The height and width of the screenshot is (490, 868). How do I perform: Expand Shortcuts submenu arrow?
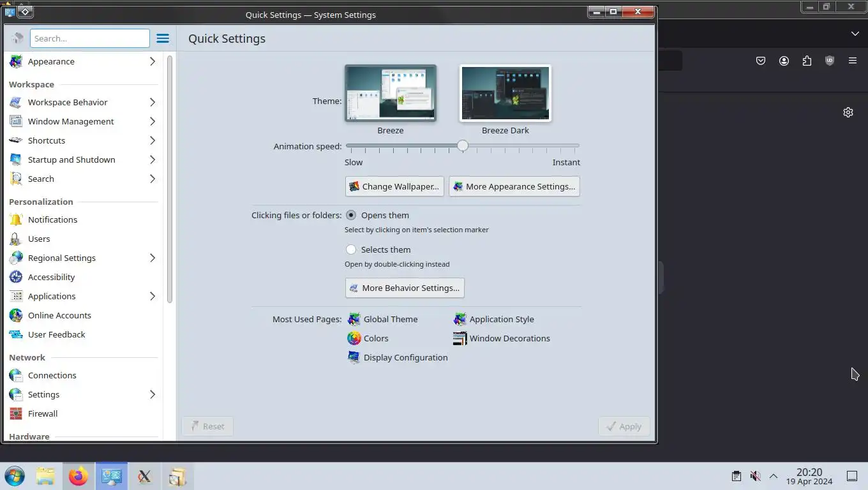point(153,140)
